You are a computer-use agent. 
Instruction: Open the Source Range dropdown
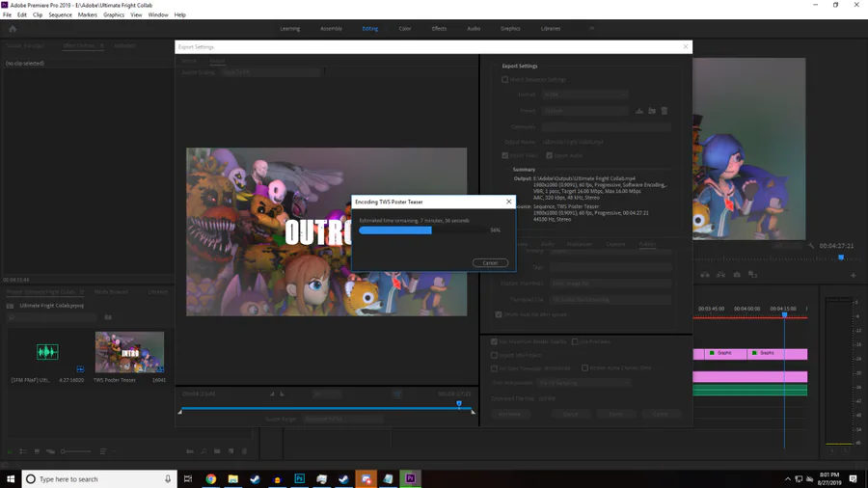(342, 419)
